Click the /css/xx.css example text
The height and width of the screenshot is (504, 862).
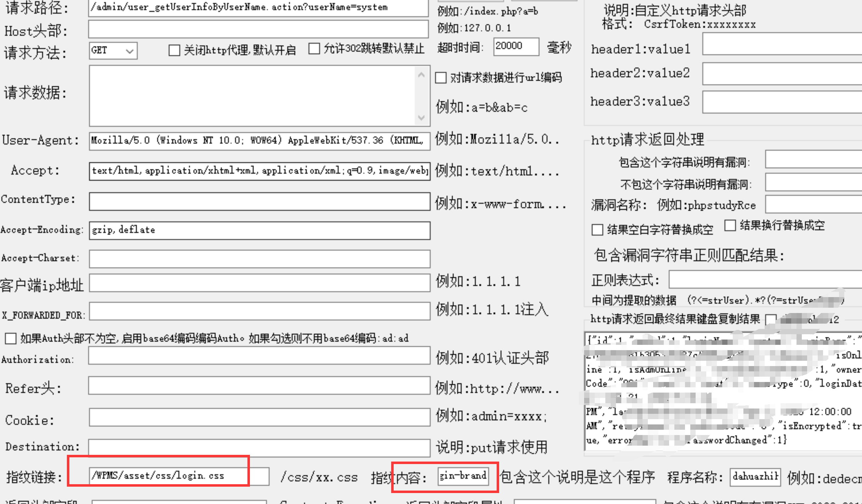pyautogui.click(x=319, y=477)
